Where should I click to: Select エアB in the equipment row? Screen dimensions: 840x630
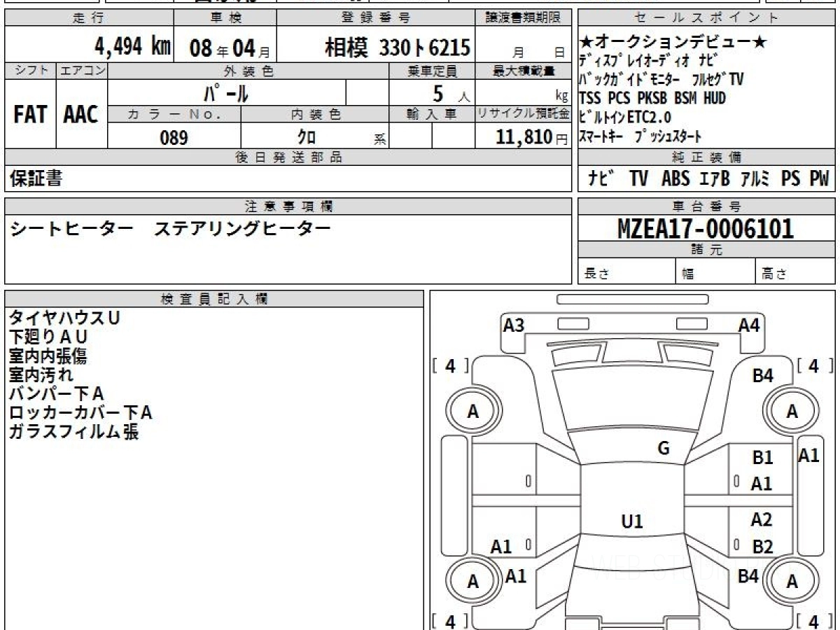pos(714,179)
